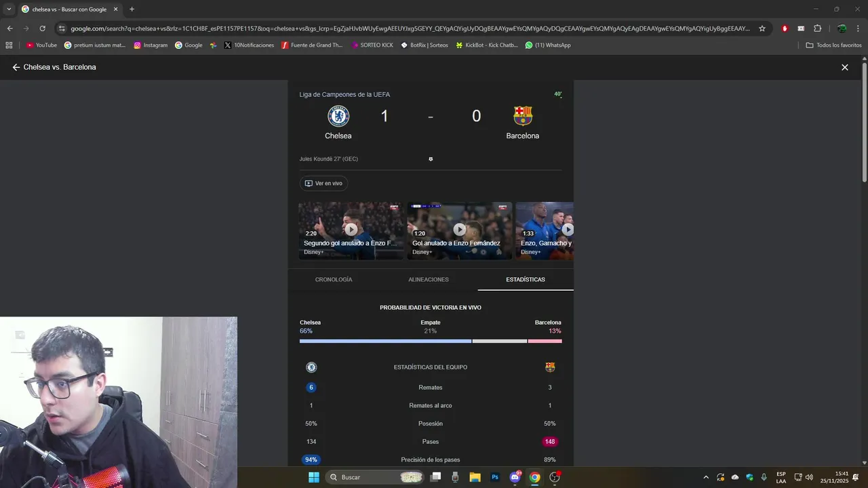Viewport: 868px width, 488px height.
Task: Switch the ESP LAA input language
Action: point(781,477)
